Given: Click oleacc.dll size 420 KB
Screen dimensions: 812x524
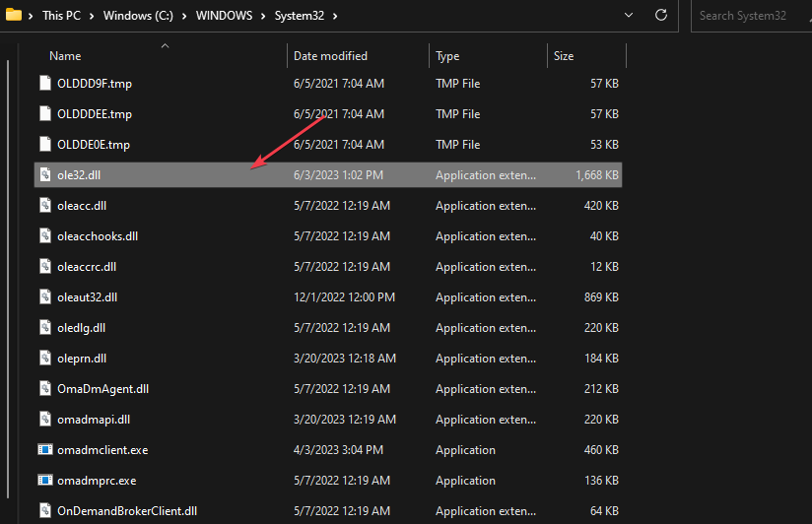Looking at the screenshot, I should pos(601,206).
